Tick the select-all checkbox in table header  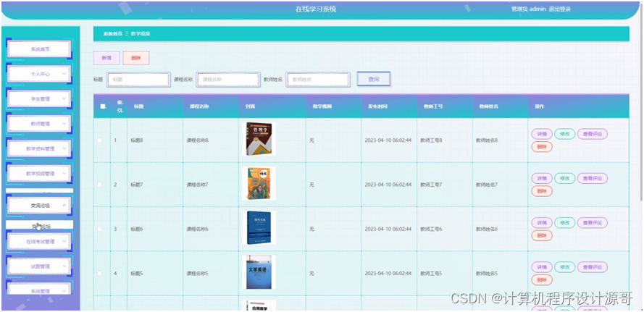(102, 106)
